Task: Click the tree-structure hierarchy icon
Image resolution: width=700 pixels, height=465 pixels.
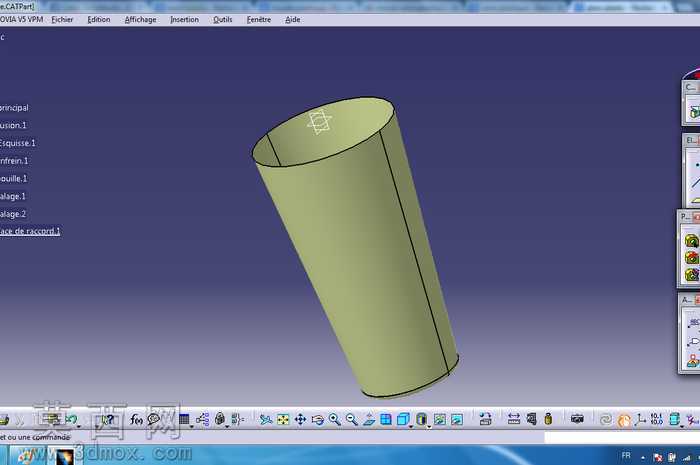Action: click(x=202, y=419)
